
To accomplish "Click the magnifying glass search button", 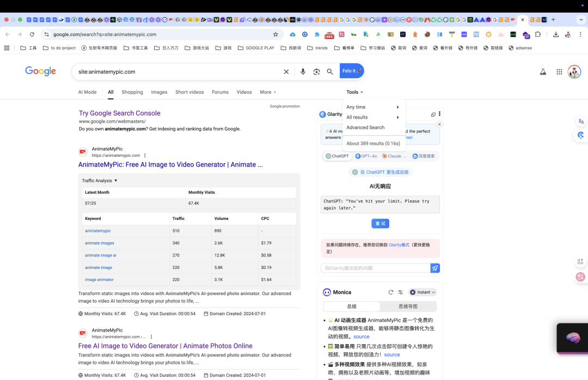I will (x=329, y=72).
